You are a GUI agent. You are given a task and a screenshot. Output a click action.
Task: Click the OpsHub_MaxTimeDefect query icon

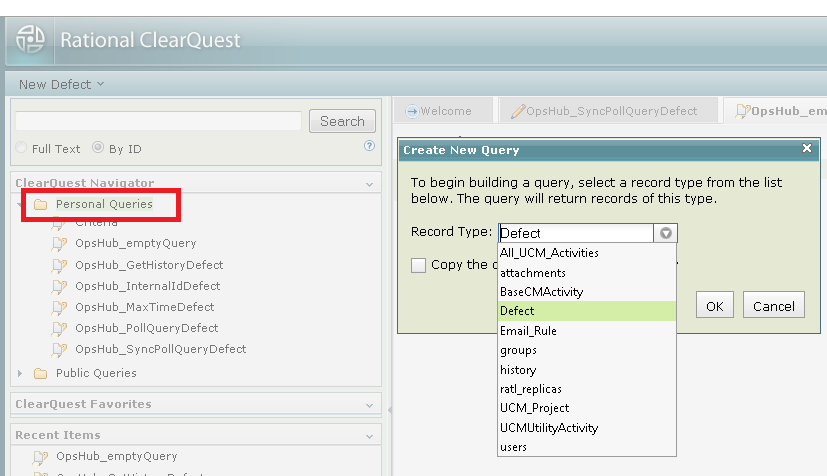tap(58, 307)
